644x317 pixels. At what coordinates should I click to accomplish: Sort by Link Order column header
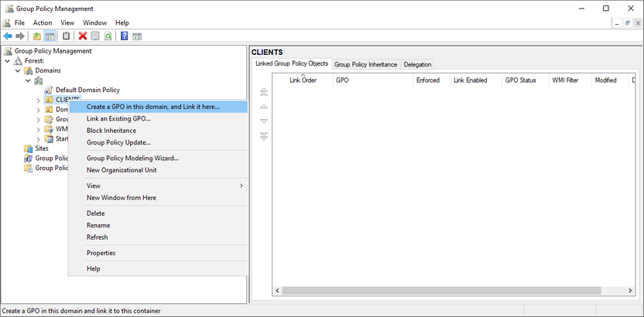(303, 80)
